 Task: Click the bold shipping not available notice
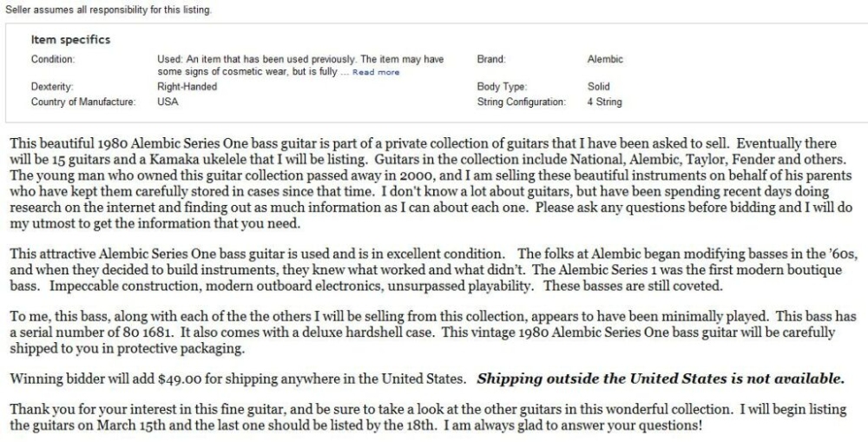pos(660,379)
